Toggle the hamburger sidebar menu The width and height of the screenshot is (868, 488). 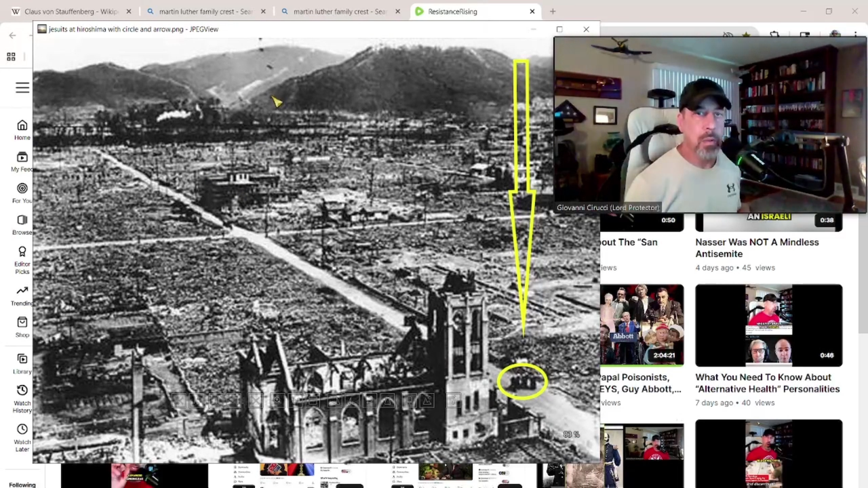click(x=22, y=88)
